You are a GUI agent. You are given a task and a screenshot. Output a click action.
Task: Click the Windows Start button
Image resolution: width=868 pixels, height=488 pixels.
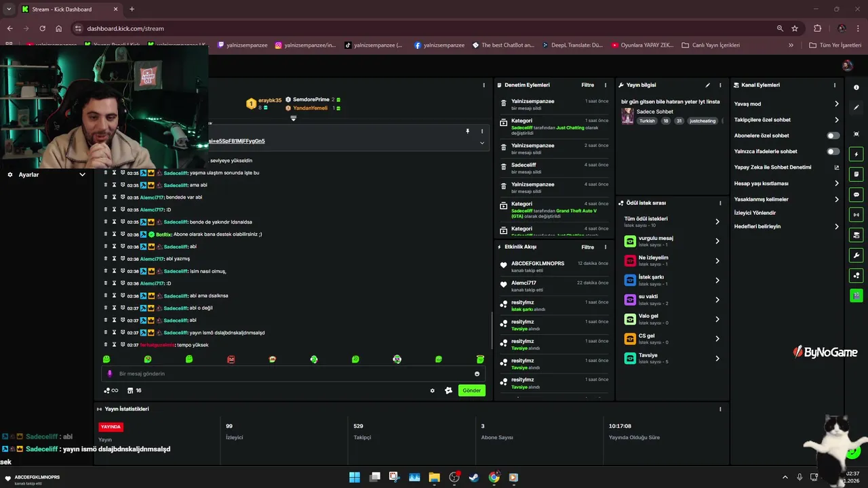[355, 477]
